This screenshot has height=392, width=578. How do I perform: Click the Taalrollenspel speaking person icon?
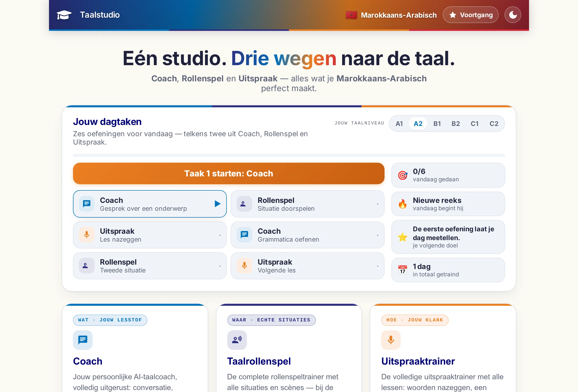point(237,340)
